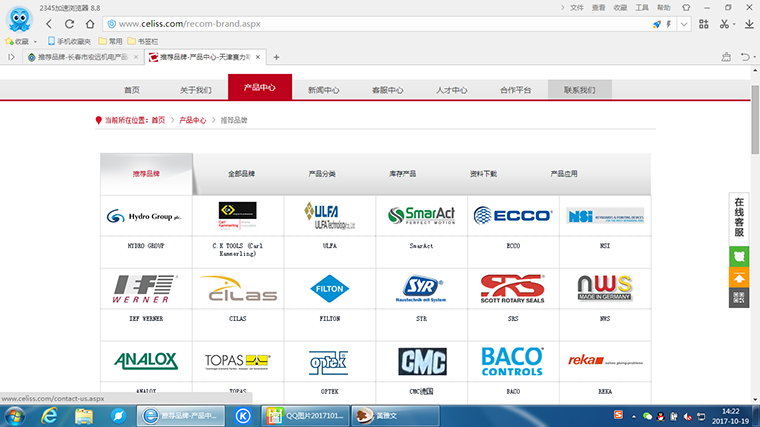Close the 天津赛力 active tab
The image size is (760, 427).
(258, 57)
